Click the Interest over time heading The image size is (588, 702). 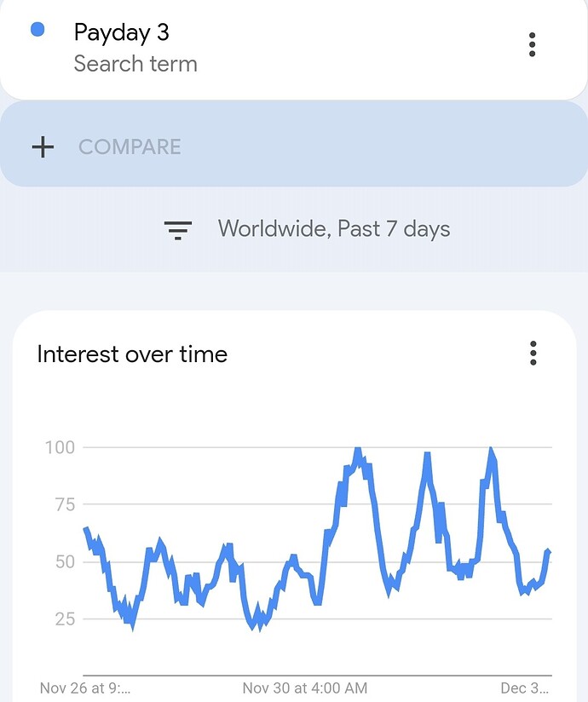tap(132, 354)
